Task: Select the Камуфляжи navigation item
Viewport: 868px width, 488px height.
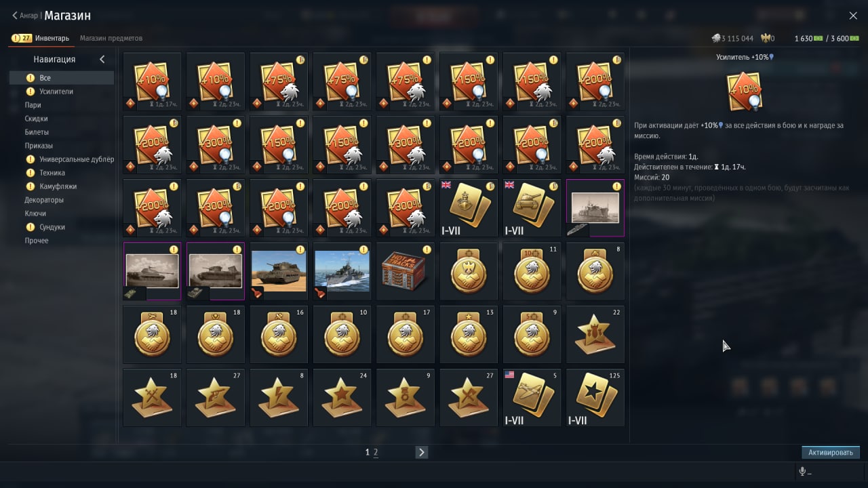Action: 58,186
